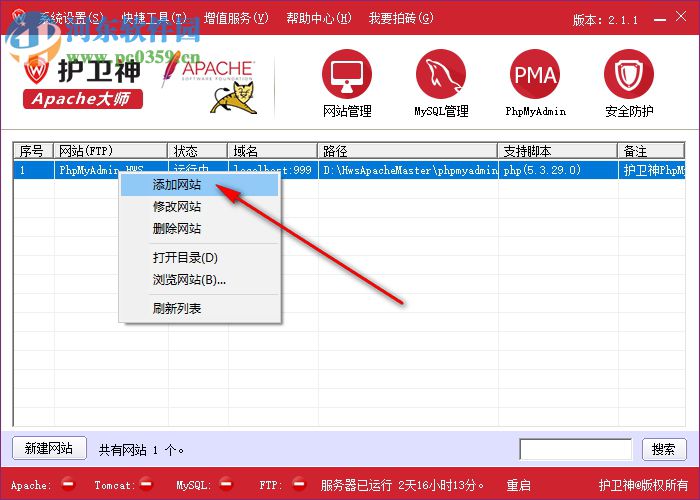Click the Tomcat cat logo
This screenshot has height=500, width=700.
(x=234, y=98)
